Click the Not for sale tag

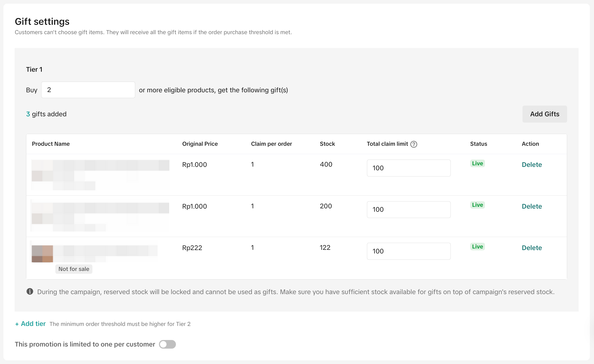(74, 269)
